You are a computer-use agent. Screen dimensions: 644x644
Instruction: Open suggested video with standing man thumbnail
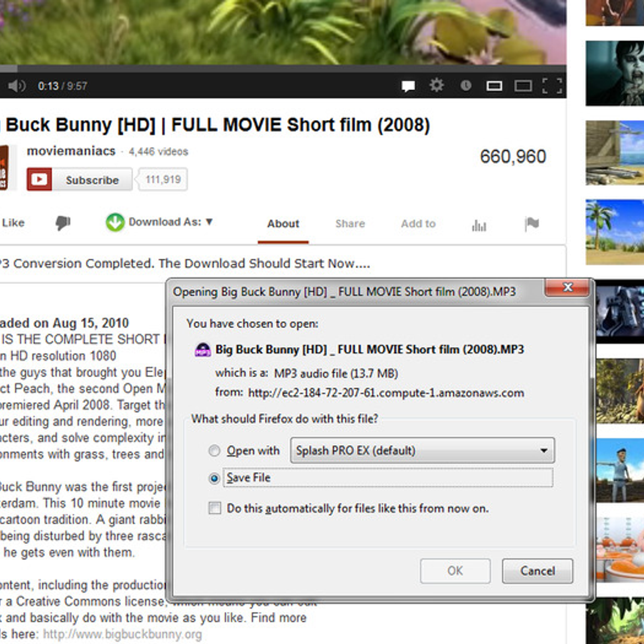[620, 470]
